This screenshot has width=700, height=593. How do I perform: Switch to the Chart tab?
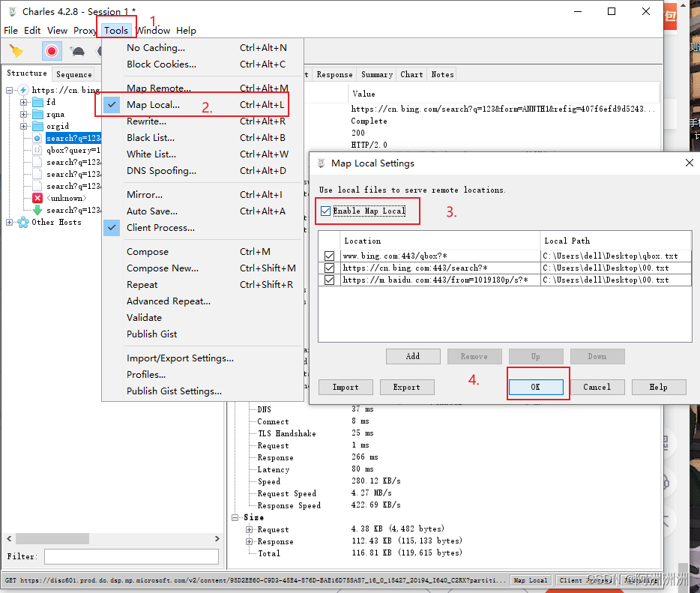tap(411, 74)
